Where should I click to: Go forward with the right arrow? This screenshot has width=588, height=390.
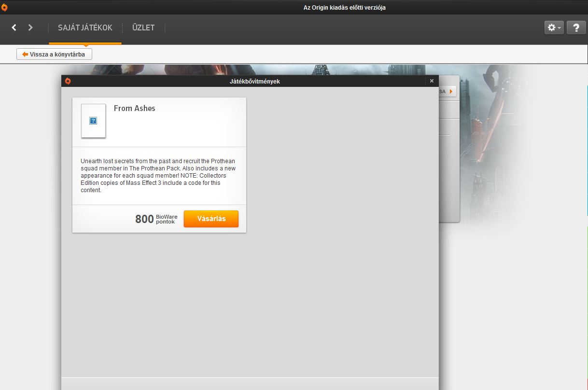[x=30, y=28]
